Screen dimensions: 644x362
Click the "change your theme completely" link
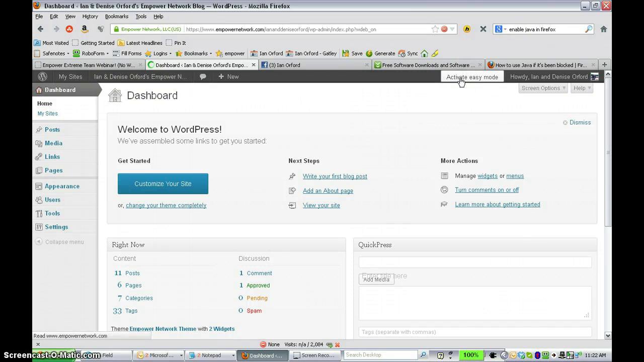[x=166, y=205]
